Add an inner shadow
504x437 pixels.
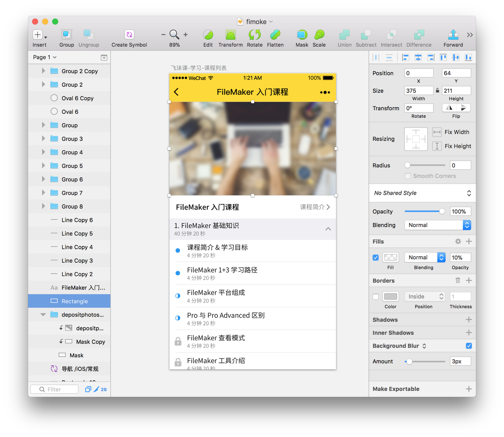pyautogui.click(x=469, y=333)
